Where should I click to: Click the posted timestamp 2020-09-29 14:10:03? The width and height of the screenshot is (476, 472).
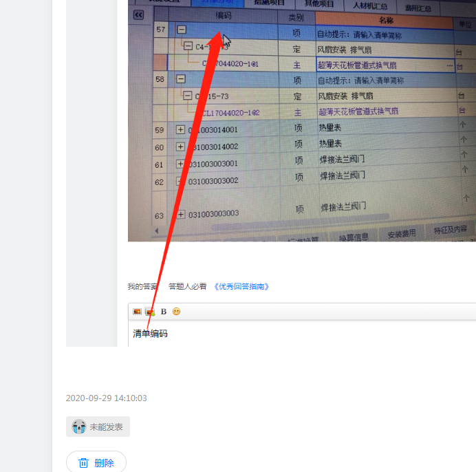106,398
